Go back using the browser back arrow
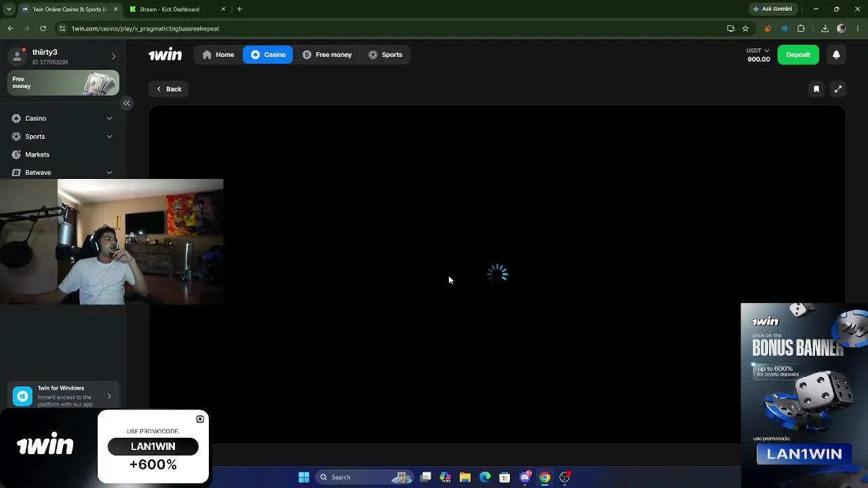The image size is (868, 488). point(10,28)
